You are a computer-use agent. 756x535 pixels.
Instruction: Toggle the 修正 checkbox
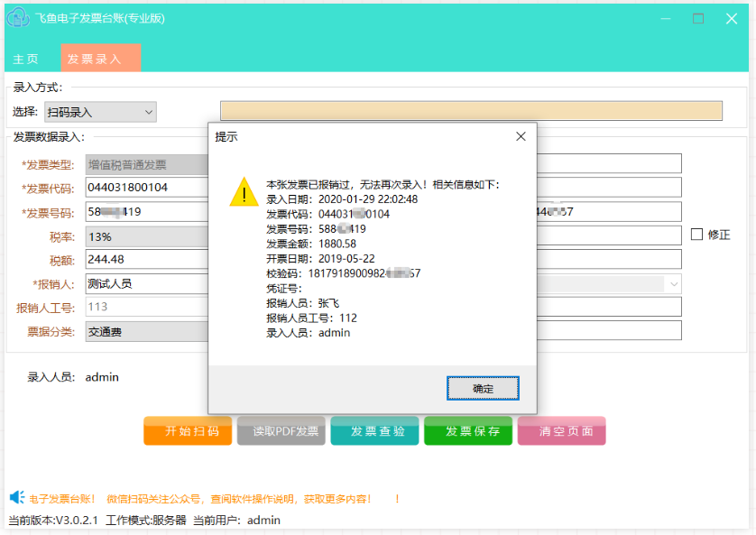point(696,235)
